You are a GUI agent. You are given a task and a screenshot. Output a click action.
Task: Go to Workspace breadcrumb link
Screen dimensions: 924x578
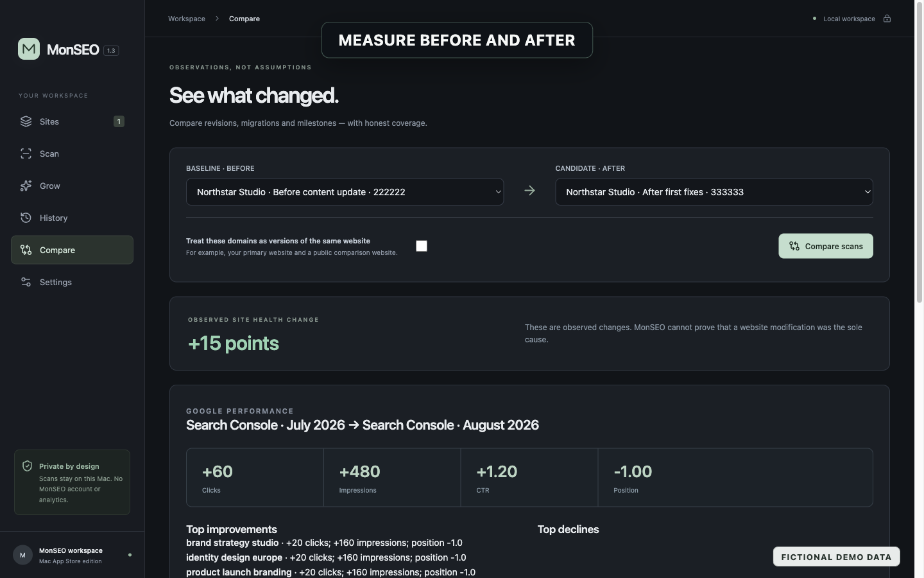187,19
